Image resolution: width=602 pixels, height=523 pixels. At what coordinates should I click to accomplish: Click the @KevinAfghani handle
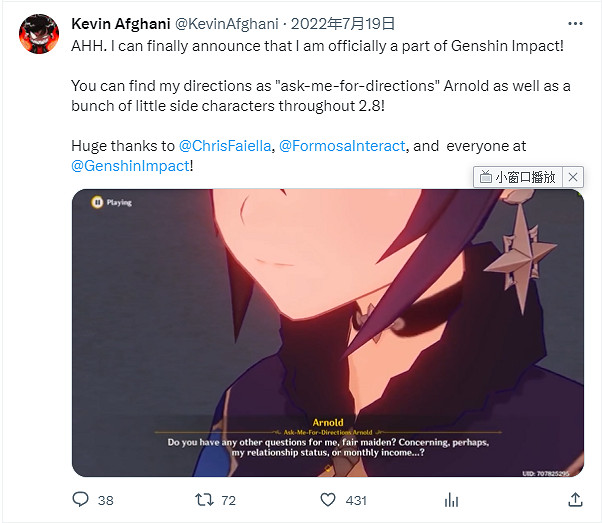pyautogui.click(x=227, y=24)
